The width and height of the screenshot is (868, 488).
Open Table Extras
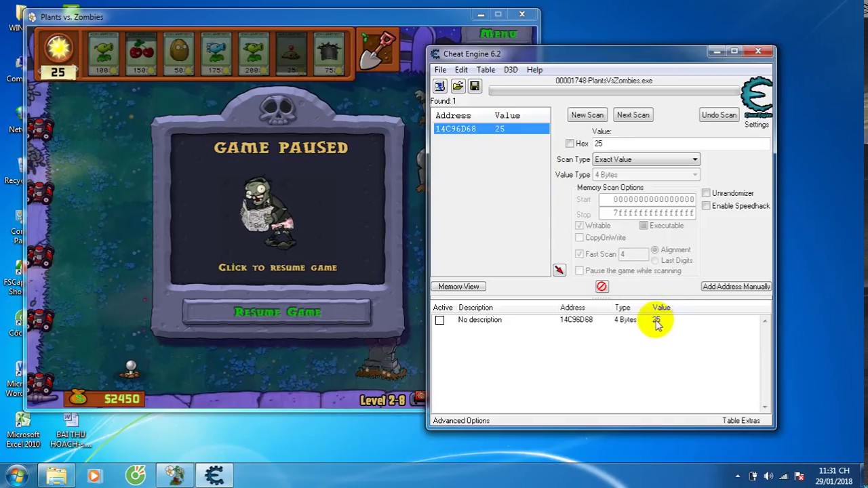pyautogui.click(x=741, y=421)
